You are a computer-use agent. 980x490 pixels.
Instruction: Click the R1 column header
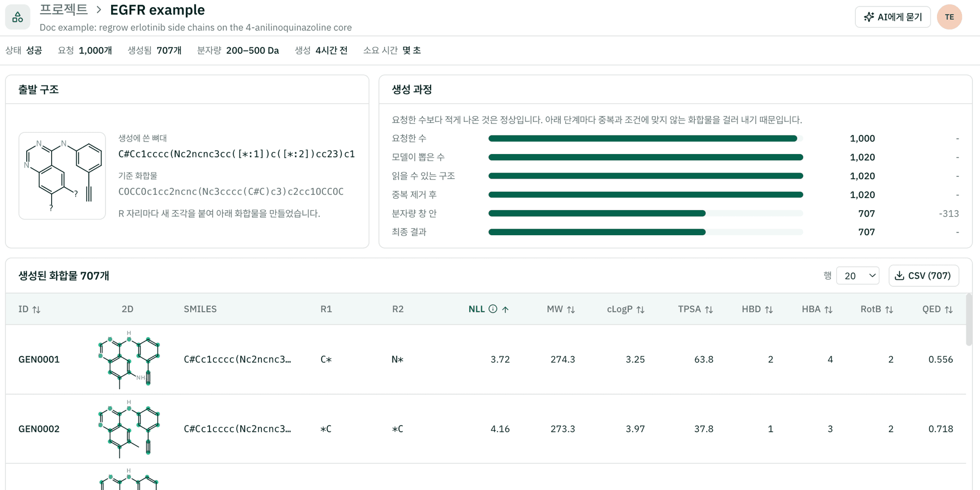pos(326,309)
